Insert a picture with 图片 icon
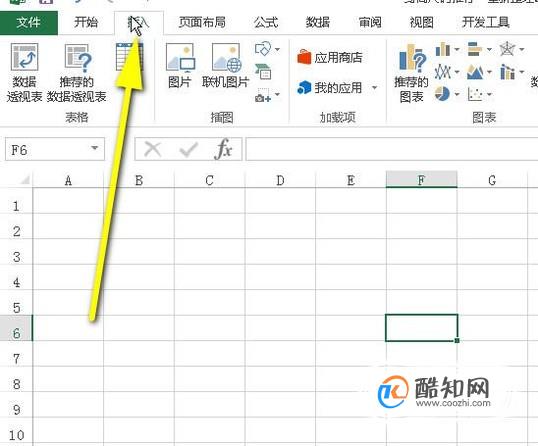 180,65
